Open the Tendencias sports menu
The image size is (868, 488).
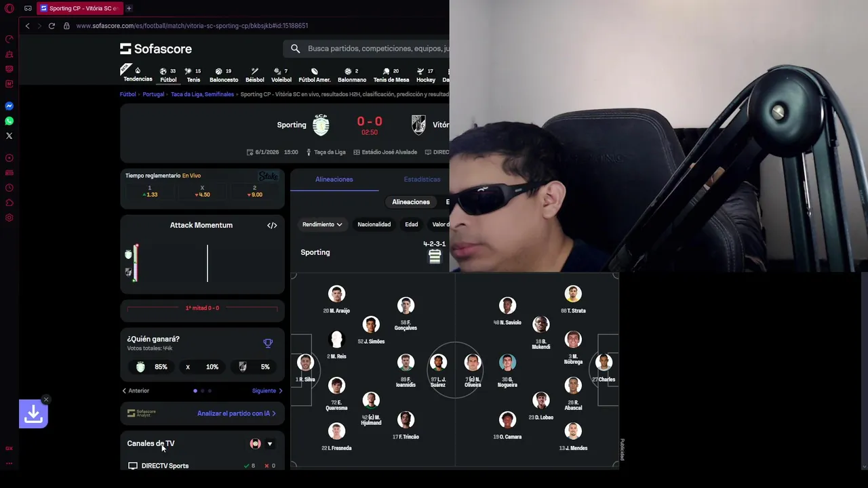[x=137, y=74]
